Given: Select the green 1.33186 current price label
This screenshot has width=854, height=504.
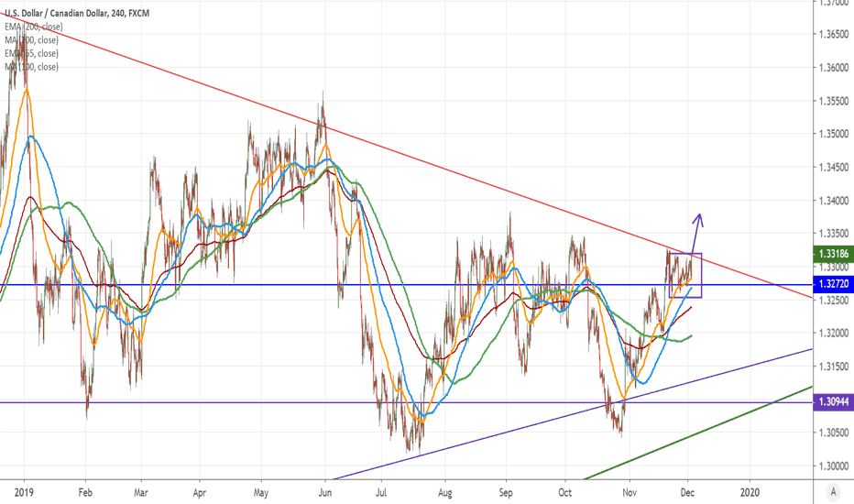Looking at the screenshot, I should tap(832, 254).
